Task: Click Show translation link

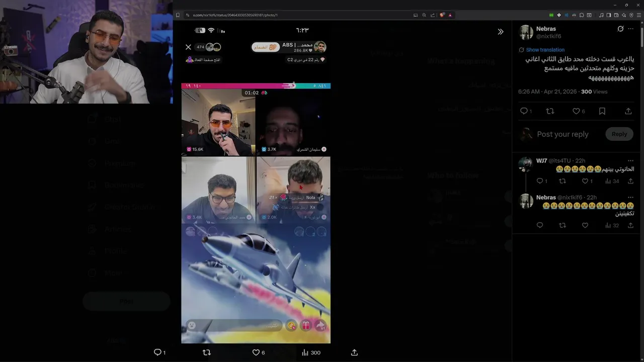Action: (545, 50)
